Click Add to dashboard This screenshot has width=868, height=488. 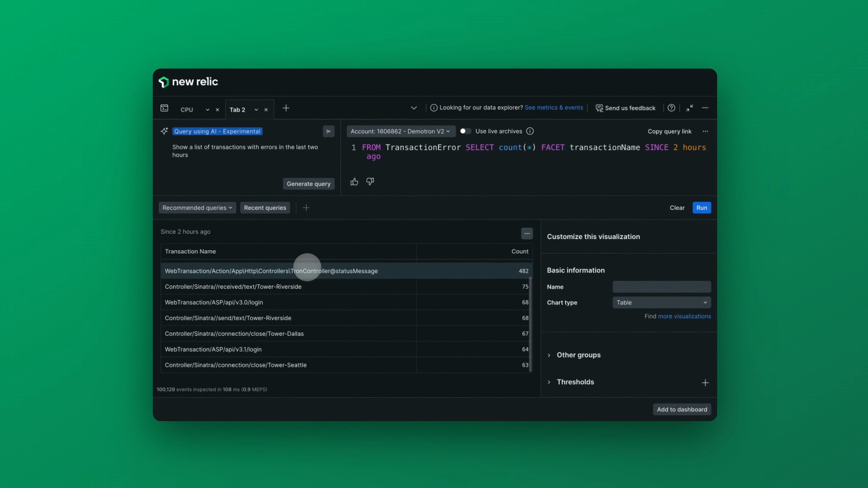[x=682, y=409]
